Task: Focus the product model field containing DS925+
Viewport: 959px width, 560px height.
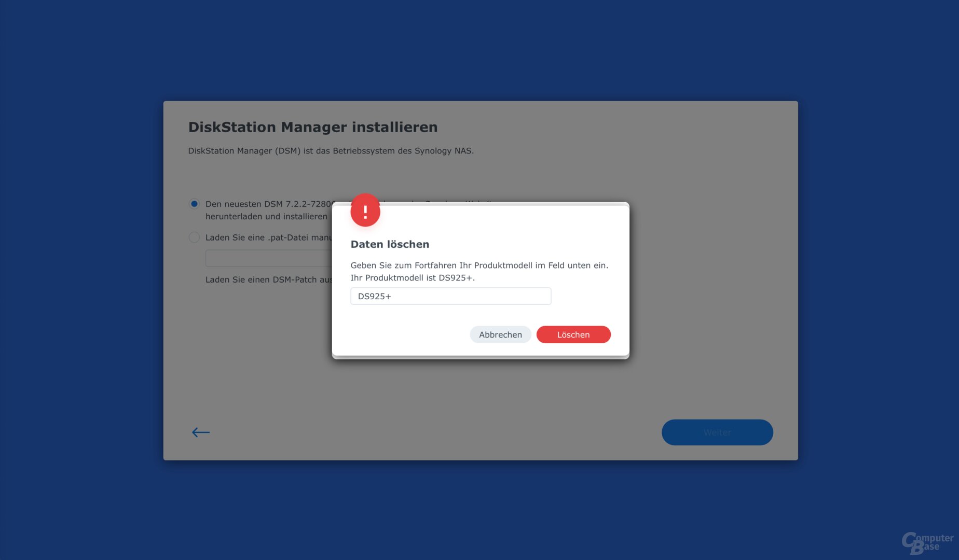Action: [450, 296]
